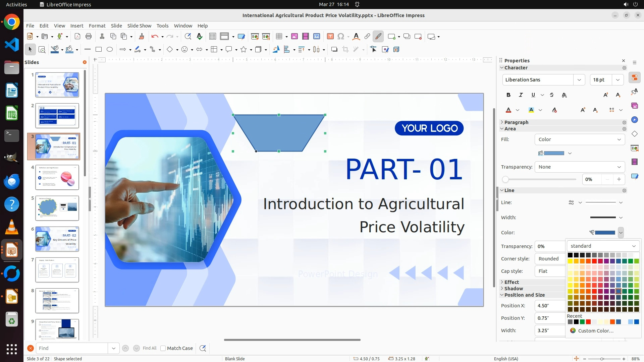Expand the Paragraph section
644x362 pixels.
click(516, 122)
